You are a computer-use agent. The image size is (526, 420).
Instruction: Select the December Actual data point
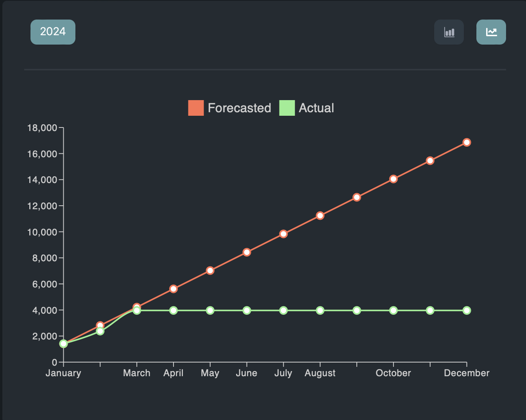[x=467, y=311]
